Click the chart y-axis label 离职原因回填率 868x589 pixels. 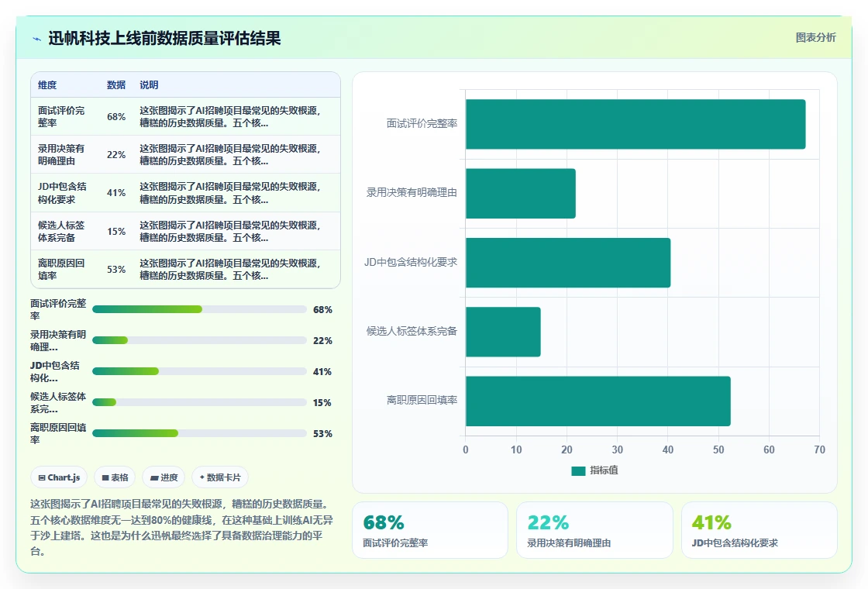click(x=422, y=400)
